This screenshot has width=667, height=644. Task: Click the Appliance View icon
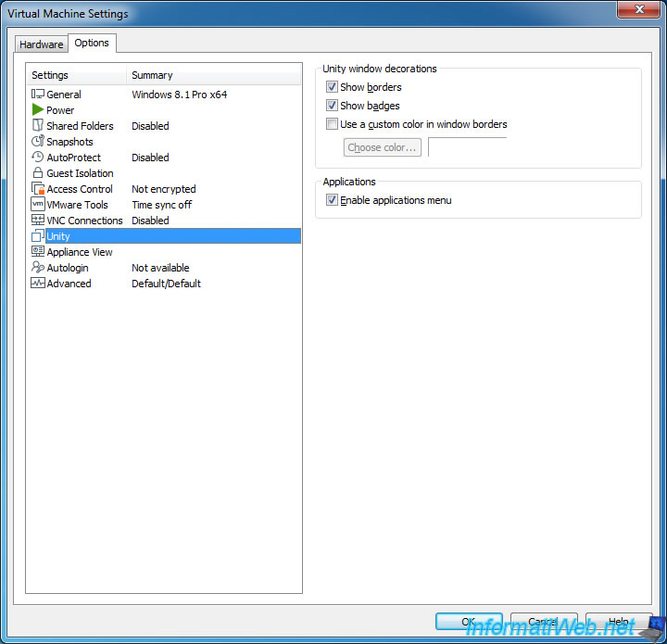coord(38,252)
